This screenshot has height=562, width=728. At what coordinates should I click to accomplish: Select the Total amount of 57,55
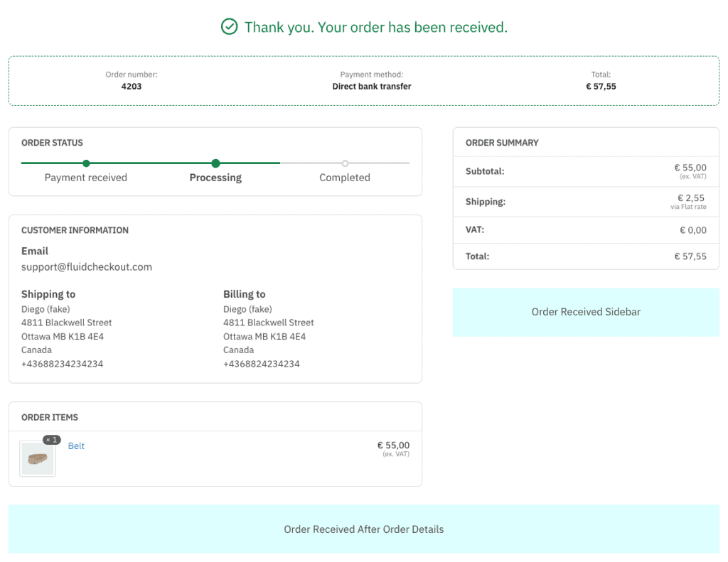(601, 86)
